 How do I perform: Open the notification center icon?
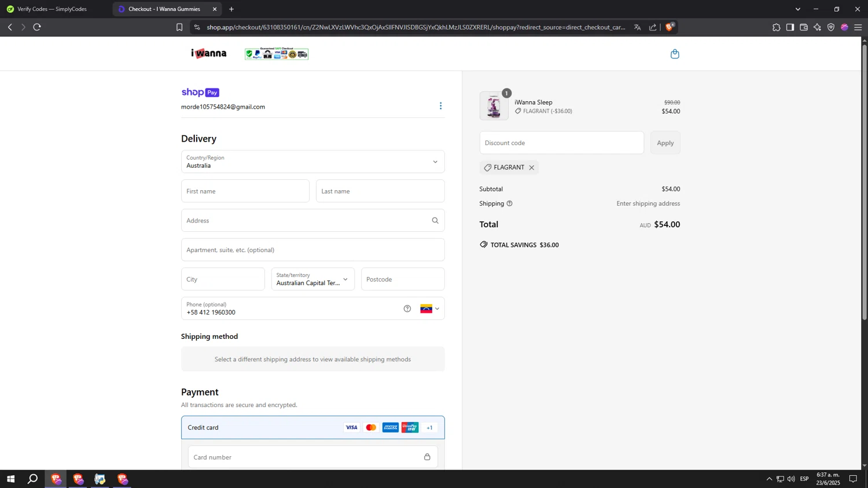tap(853, 479)
